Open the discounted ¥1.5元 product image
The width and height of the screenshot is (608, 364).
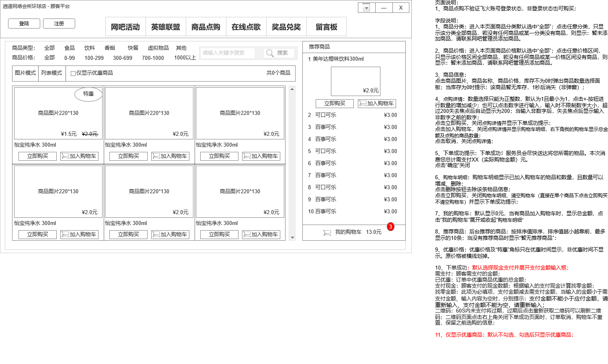click(x=58, y=113)
